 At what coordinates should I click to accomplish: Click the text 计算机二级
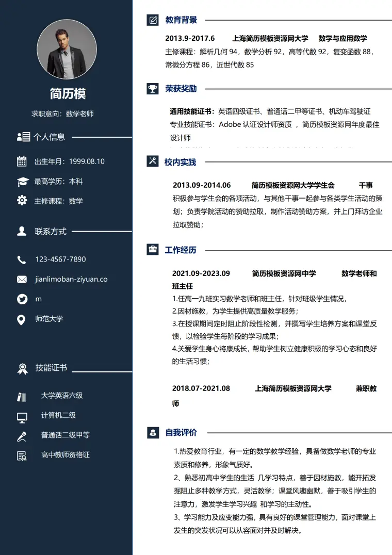[x=58, y=415]
